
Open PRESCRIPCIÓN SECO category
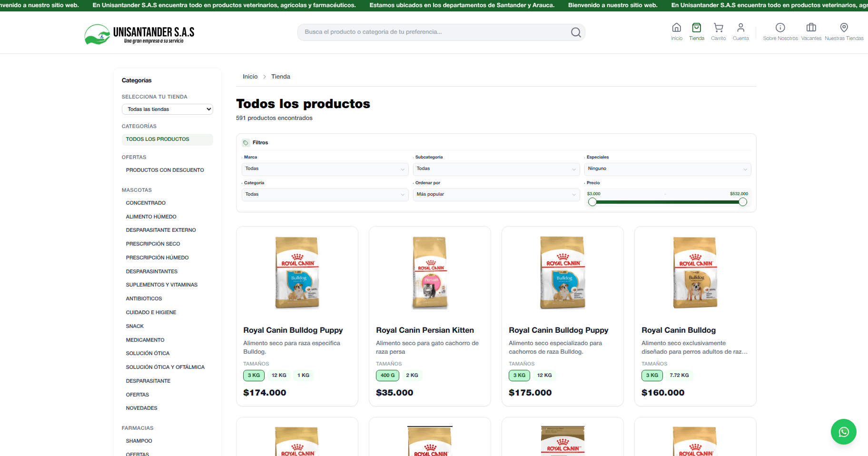153,244
